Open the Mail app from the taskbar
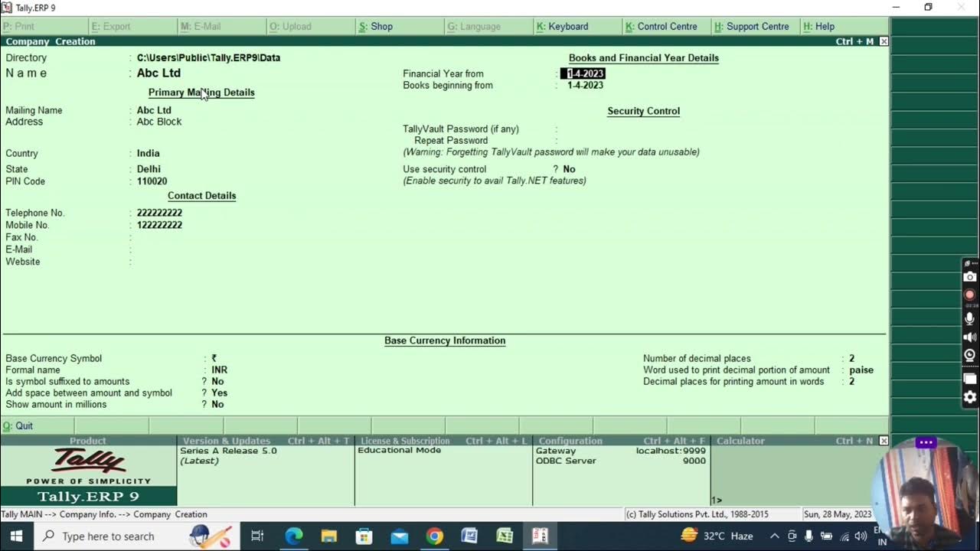 click(400, 536)
